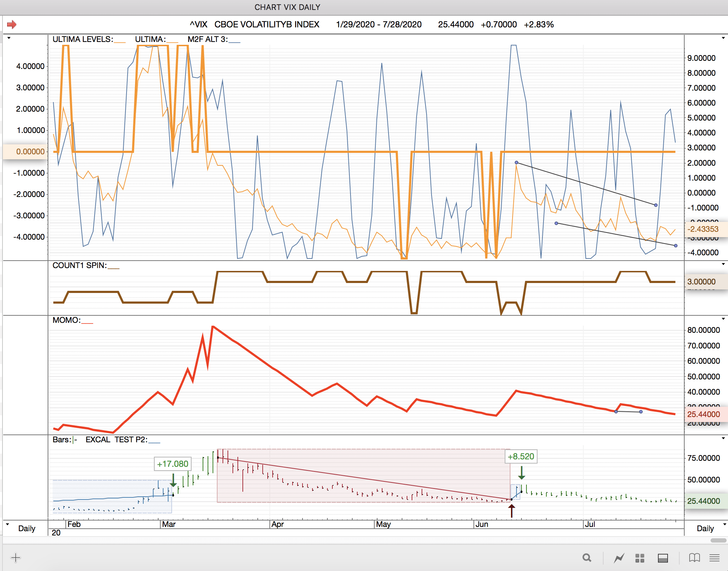
Task: Click the ^VIX symbol in header
Action: point(198,25)
